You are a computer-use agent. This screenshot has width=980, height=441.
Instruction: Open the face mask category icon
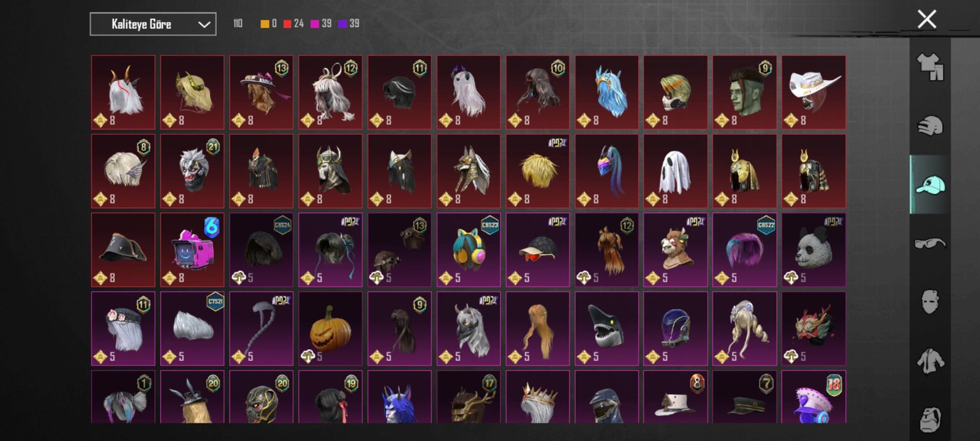(x=930, y=302)
